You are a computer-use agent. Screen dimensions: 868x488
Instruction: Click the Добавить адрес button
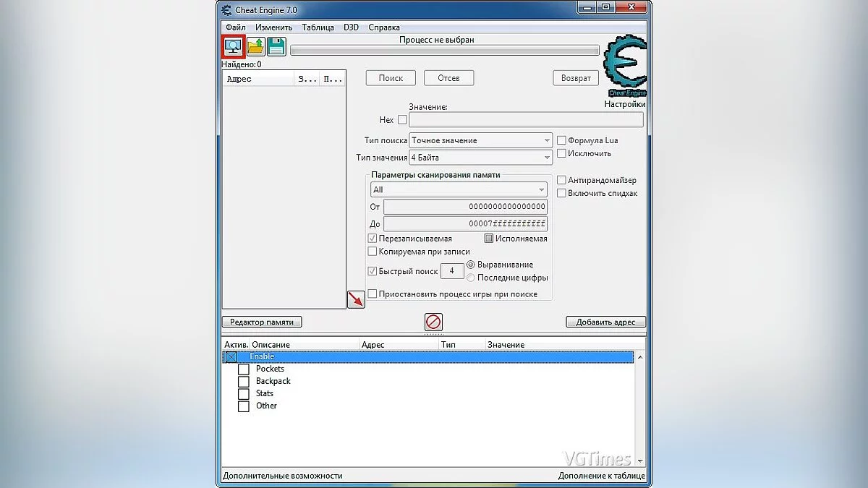click(x=606, y=322)
